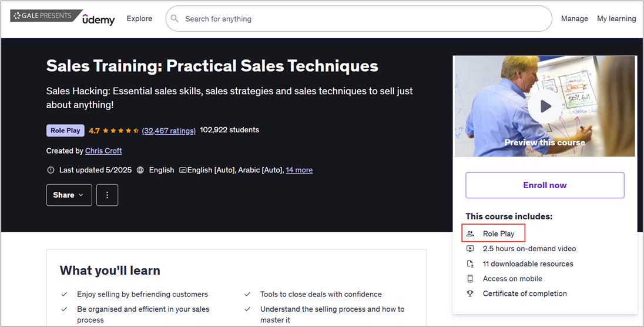The image size is (644, 327).
Task: Click Enroll now button
Action: tap(545, 185)
